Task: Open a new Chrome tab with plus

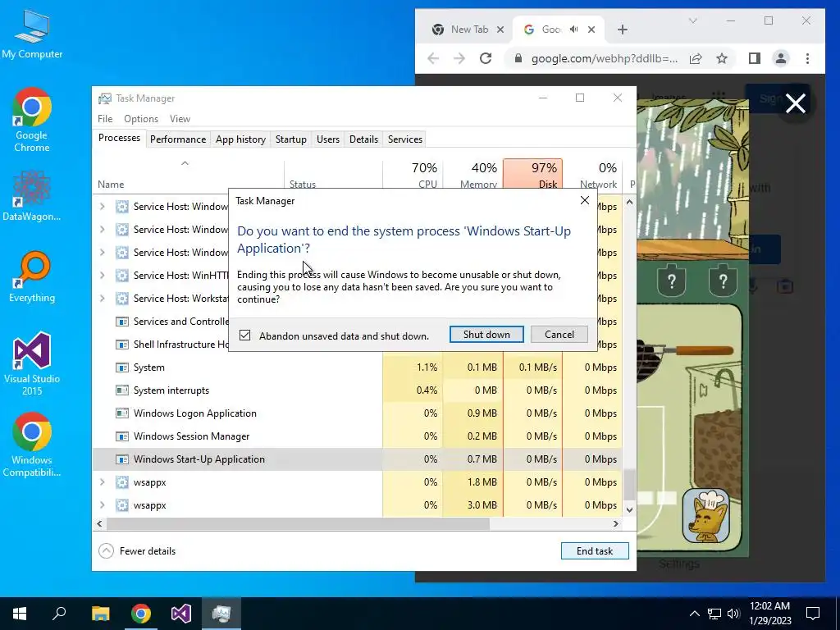Action: (x=622, y=30)
